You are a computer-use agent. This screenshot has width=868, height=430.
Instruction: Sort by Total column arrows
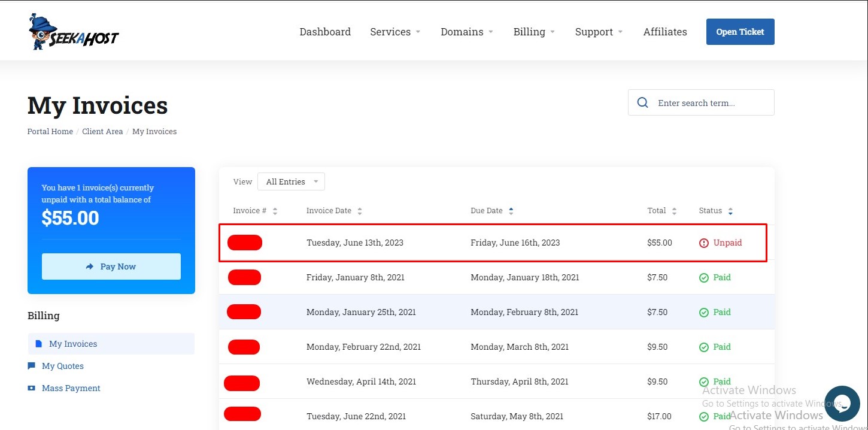pyautogui.click(x=674, y=211)
